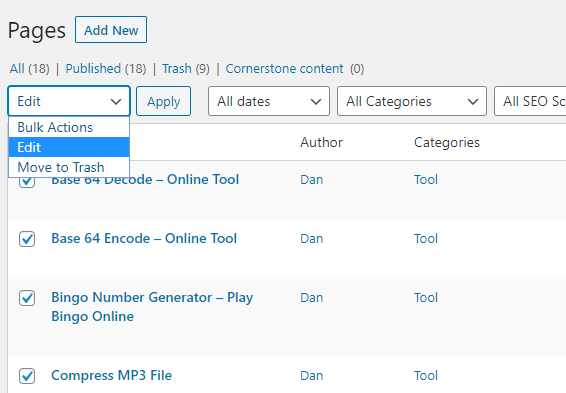Click the Author column header
Image resolution: width=566 pixels, height=393 pixels.
pyautogui.click(x=321, y=143)
